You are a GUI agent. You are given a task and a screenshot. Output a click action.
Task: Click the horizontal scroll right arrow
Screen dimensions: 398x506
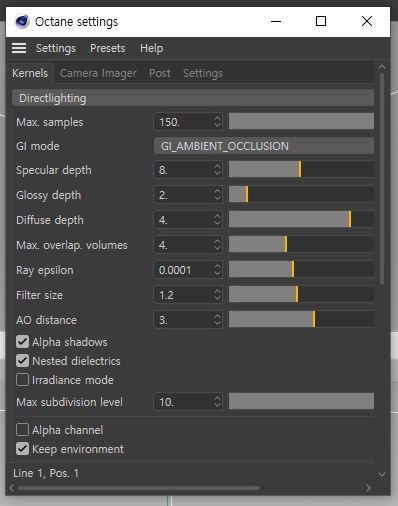368,488
